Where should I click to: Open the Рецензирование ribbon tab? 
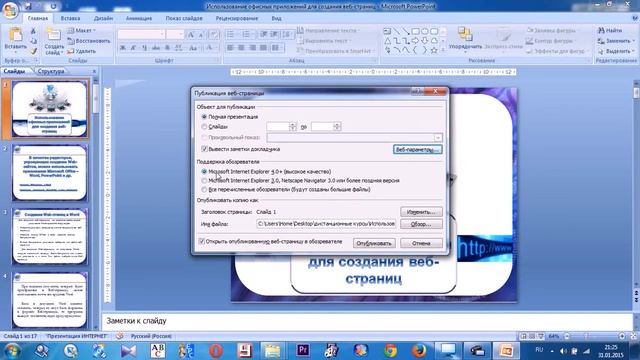[237, 18]
